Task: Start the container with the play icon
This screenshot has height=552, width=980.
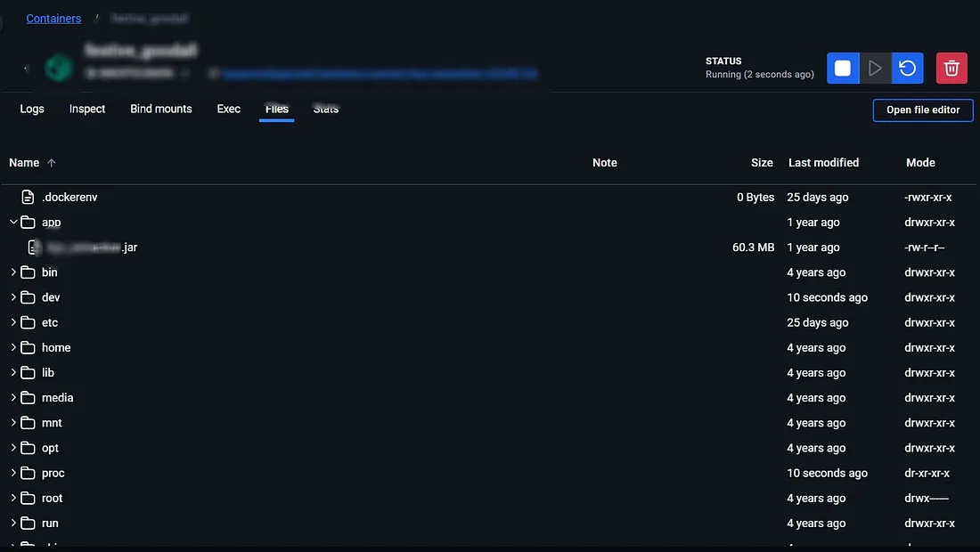Action: pyautogui.click(x=875, y=67)
